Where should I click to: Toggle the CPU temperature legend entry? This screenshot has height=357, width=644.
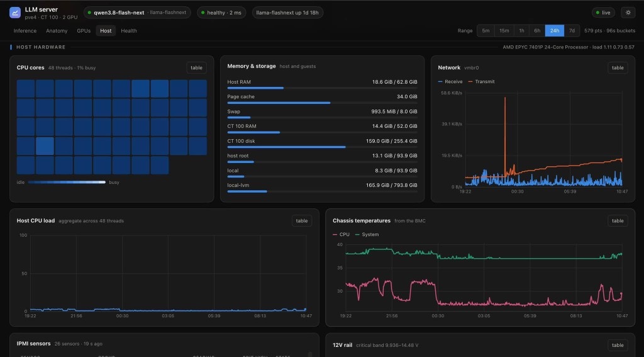(341, 234)
